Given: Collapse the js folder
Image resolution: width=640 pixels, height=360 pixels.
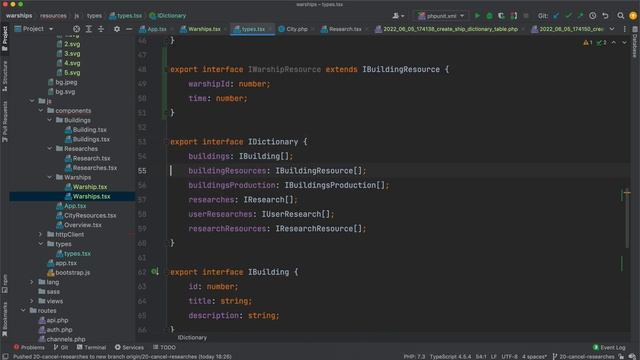Looking at the screenshot, I should [32, 101].
